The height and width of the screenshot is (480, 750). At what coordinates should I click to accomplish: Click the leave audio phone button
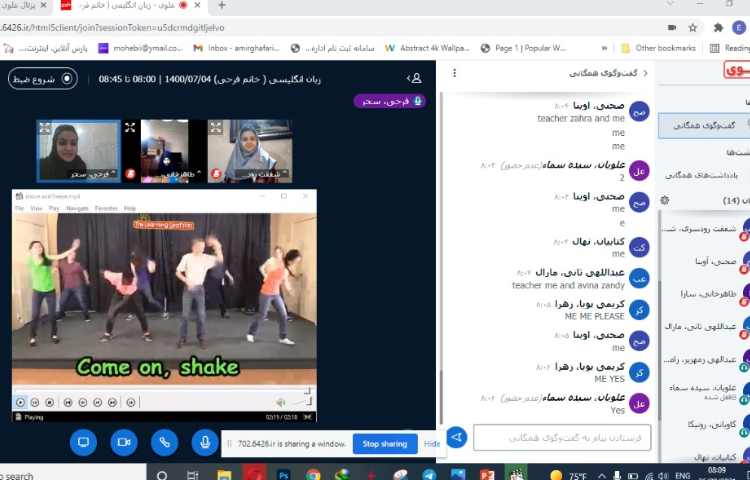coord(165,442)
